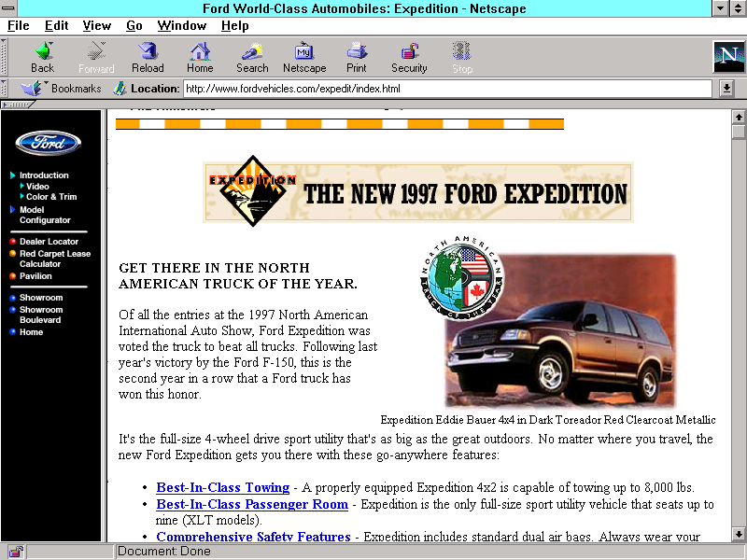Follow the Best-In-Class Passenger Room link
This screenshot has height=560, width=747.
[x=252, y=504]
